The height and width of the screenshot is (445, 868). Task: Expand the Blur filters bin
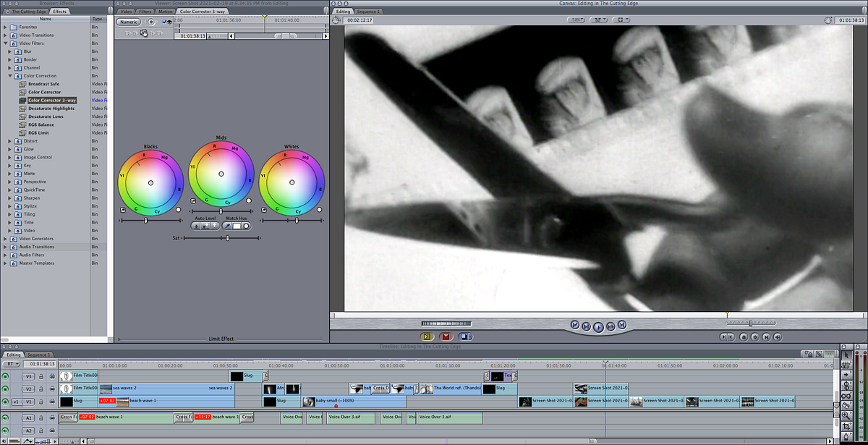click(x=10, y=51)
